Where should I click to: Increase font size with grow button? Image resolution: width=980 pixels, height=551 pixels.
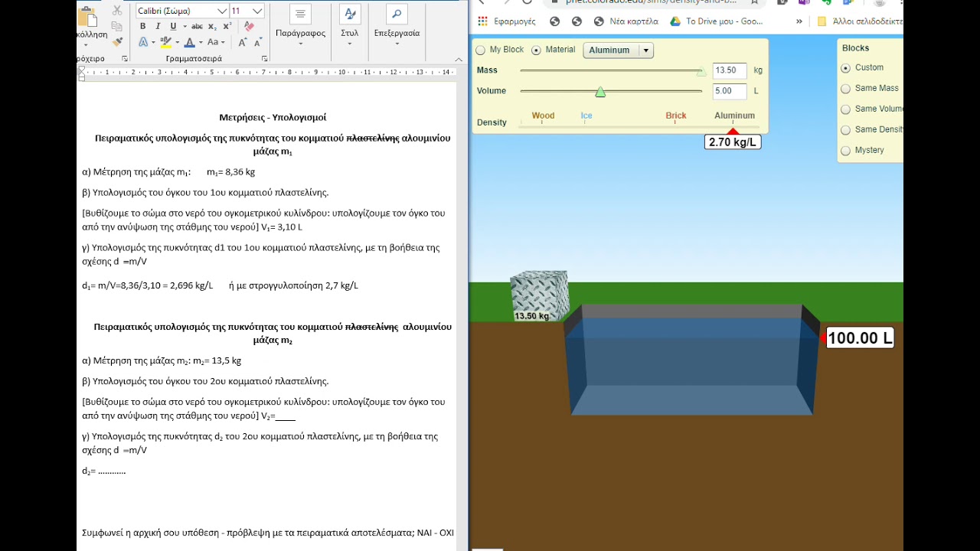pos(243,43)
